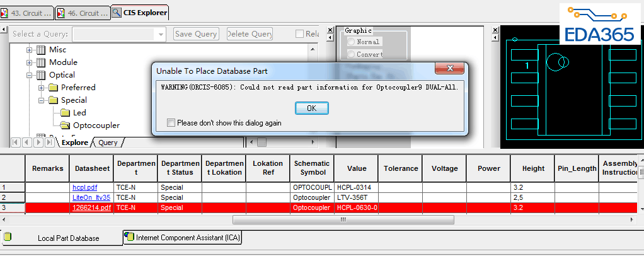Switch to the Query tab

[108, 143]
